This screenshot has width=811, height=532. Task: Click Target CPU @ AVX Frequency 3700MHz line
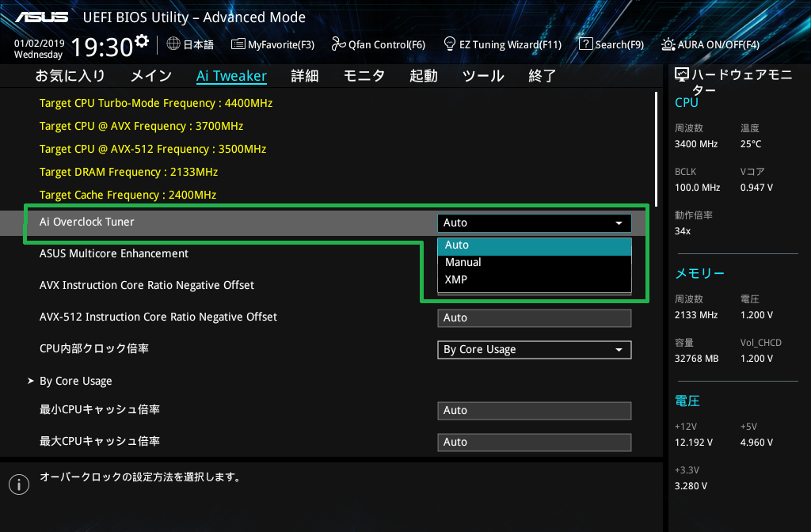tap(141, 126)
